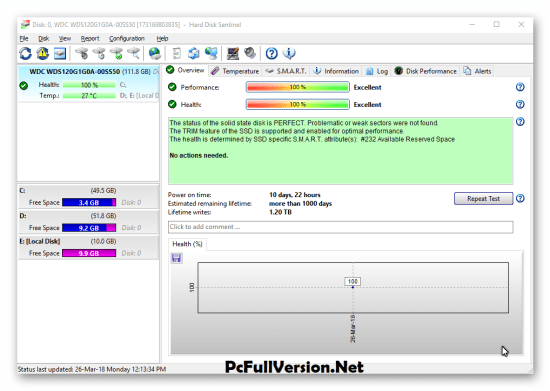Open the Help menu
Viewport: 550px width, 391px height.
[162, 39]
